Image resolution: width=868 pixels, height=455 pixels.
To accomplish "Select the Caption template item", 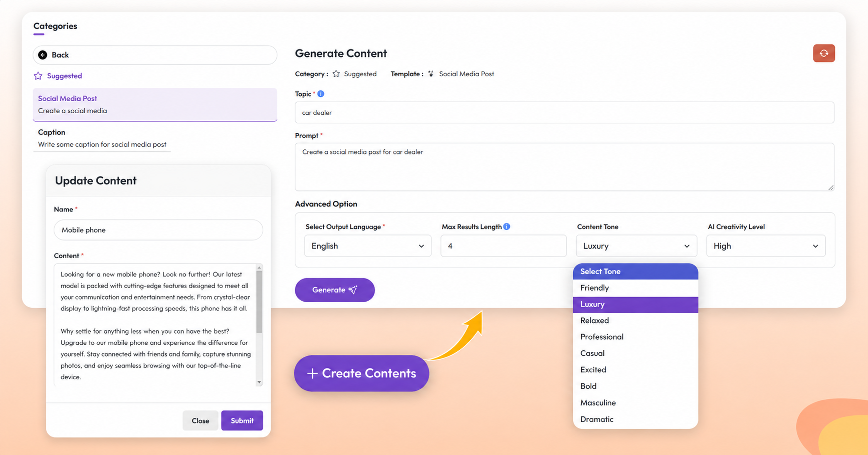I will 102,138.
